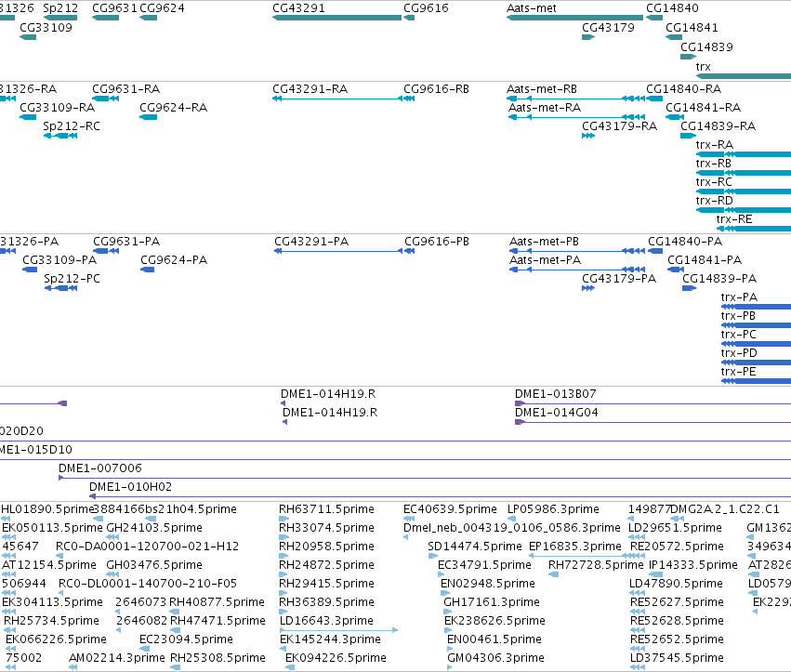Image resolution: width=791 pixels, height=672 pixels.
Task: Open the CG14840-RA transcript label
Action: [x=683, y=89]
